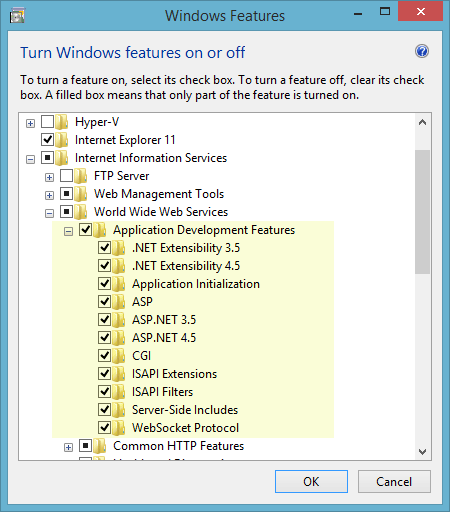Maximize the Windows Features window

tap(385, 12)
